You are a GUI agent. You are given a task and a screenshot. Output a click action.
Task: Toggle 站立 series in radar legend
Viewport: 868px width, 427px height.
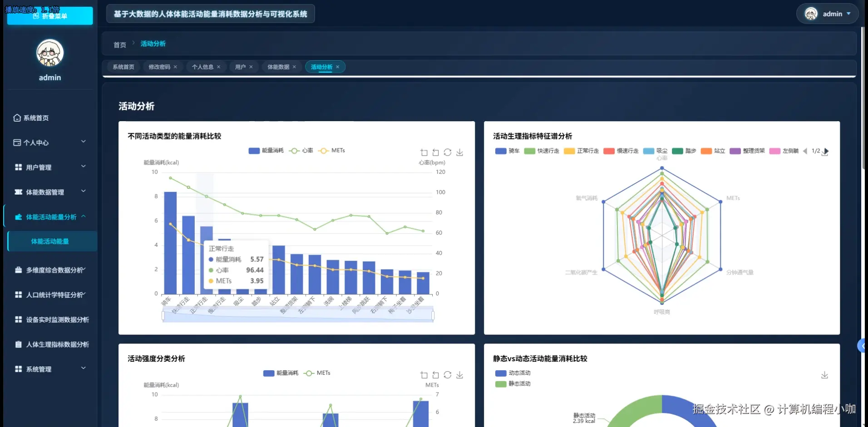713,151
